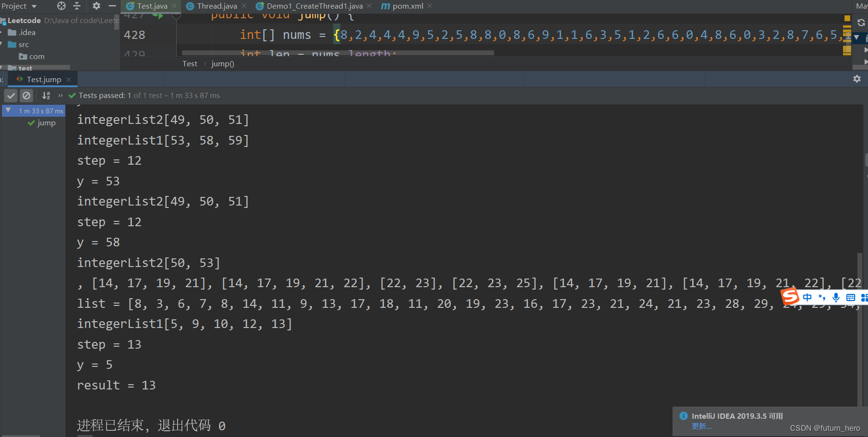Click the info icon in IntelliJ IDEA notification

point(684,416)
